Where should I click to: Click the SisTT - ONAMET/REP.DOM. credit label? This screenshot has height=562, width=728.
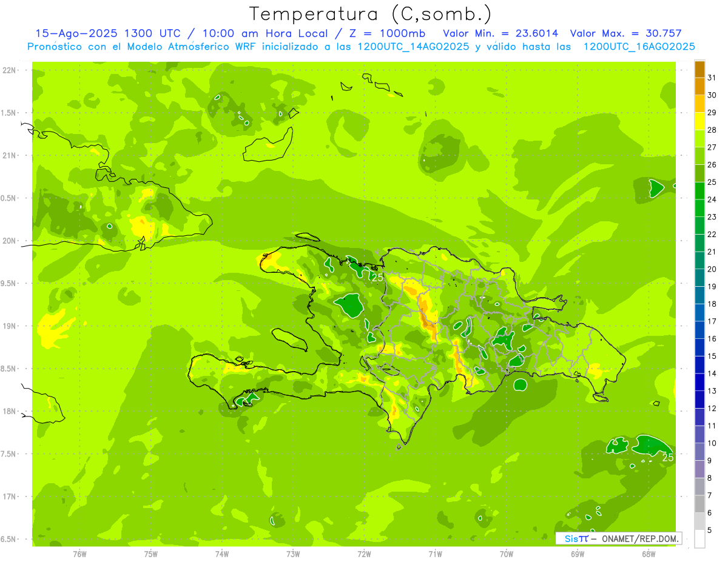click(619, 538)
